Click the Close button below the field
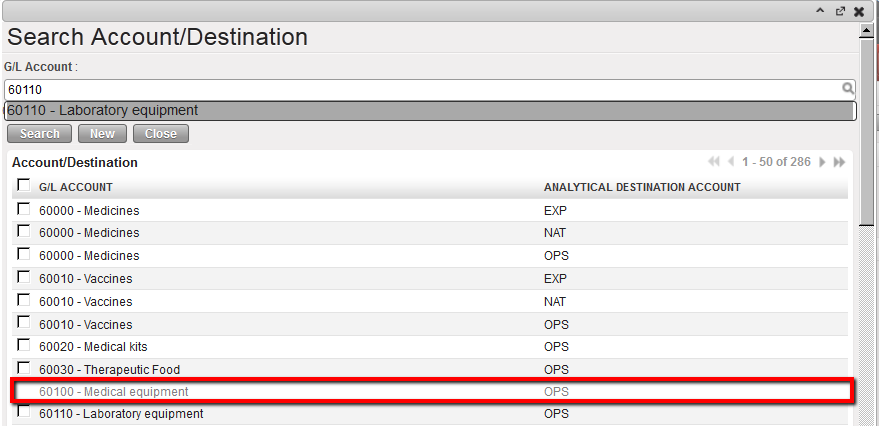 pos(160,134)
